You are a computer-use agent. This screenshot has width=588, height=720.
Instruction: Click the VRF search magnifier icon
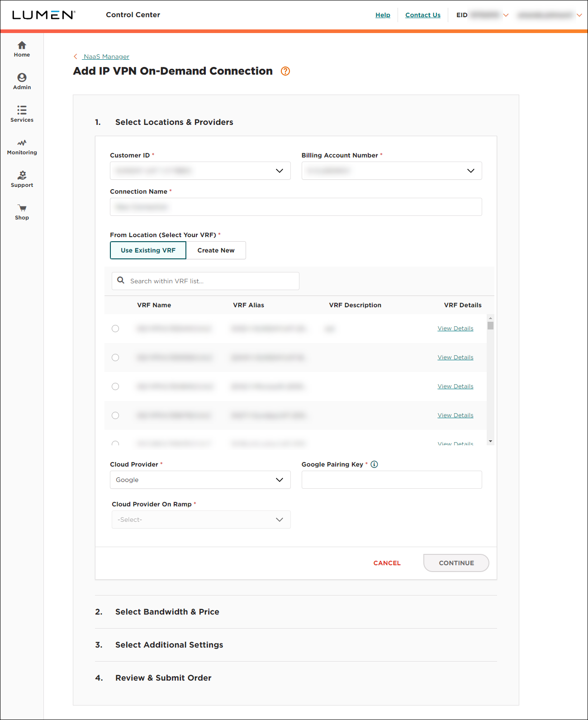(x=121, y=280)
